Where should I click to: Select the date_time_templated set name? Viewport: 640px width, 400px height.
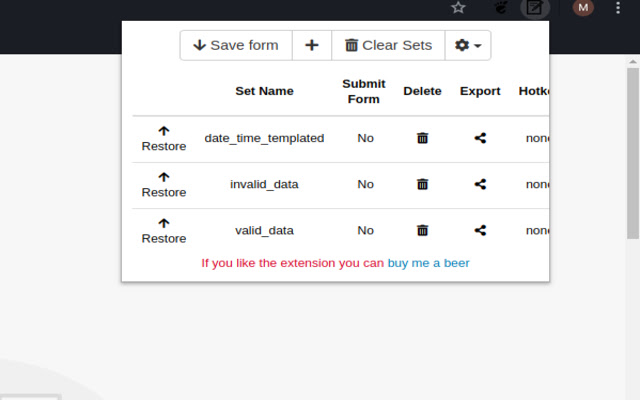click(x=264, y=138)
